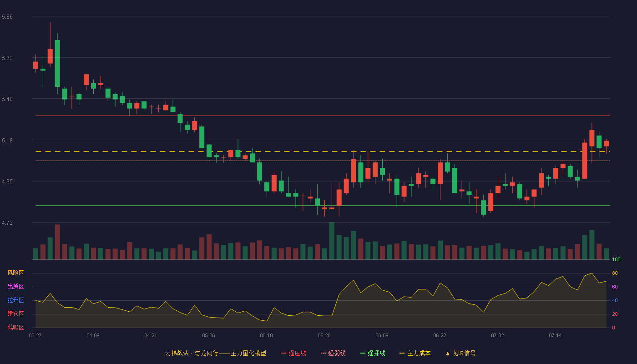Screen dimensions: 637x364
Task: Click the tallest volume bar near 05-28
Action: (332, 241)
